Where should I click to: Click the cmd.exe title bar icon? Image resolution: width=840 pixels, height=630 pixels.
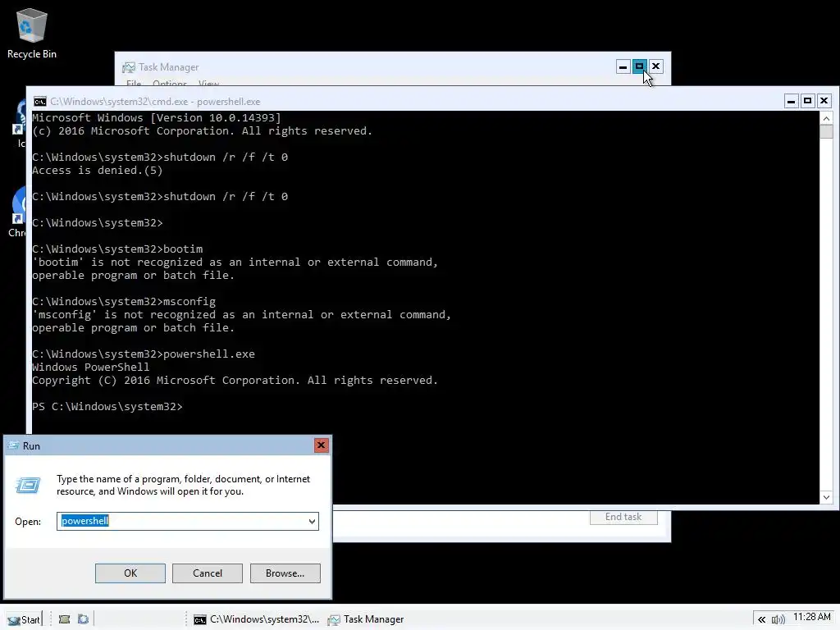[x=39, y=101]
